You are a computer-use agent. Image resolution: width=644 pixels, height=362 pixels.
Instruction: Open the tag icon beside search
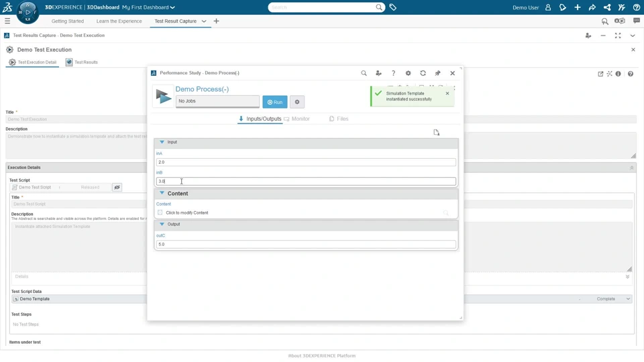click(x=392, y=7)
